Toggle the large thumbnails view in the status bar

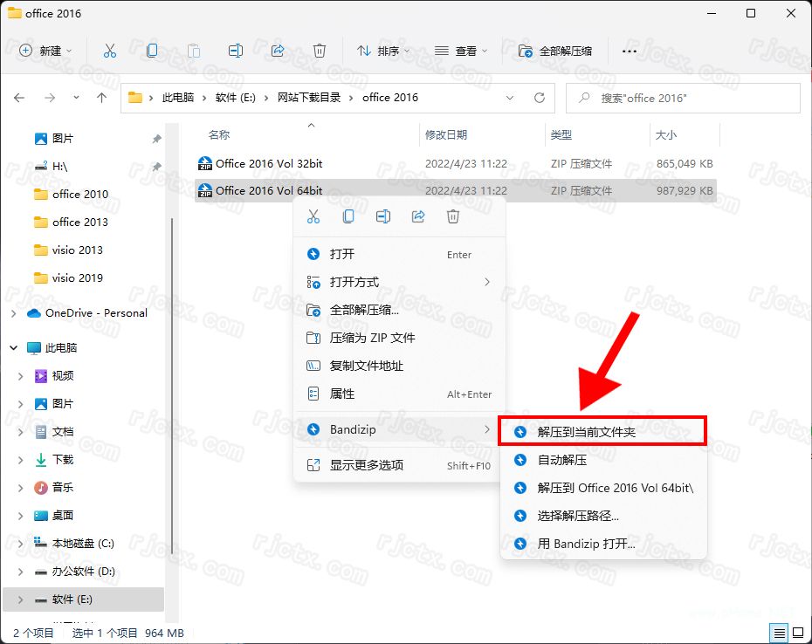tap(799, 632)
